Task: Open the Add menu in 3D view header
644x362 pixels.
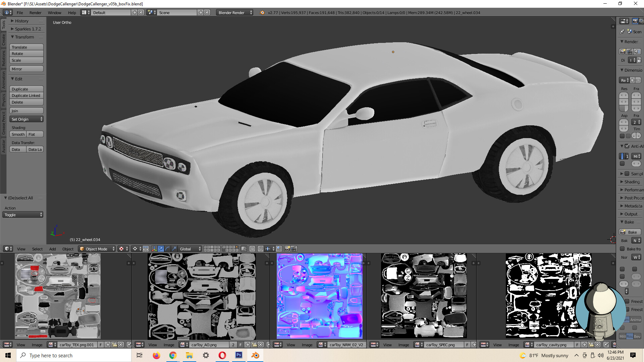Action: coord(52,249)
